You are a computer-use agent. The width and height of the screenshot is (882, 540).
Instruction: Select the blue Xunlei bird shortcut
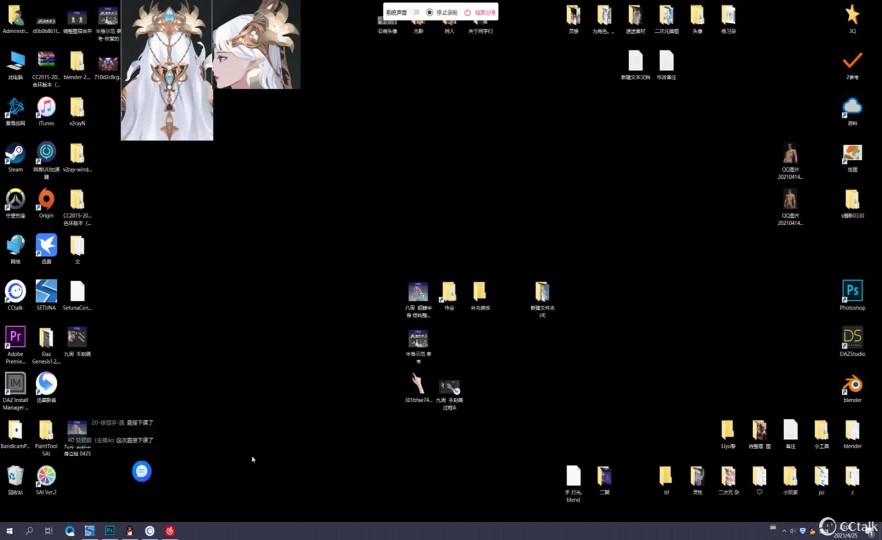click(46, 250)
